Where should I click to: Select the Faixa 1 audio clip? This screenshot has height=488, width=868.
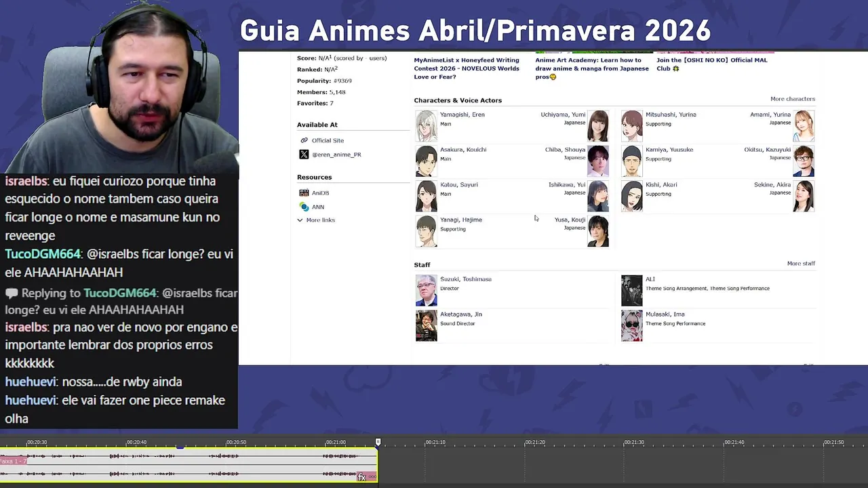click(x=189, y=466)
